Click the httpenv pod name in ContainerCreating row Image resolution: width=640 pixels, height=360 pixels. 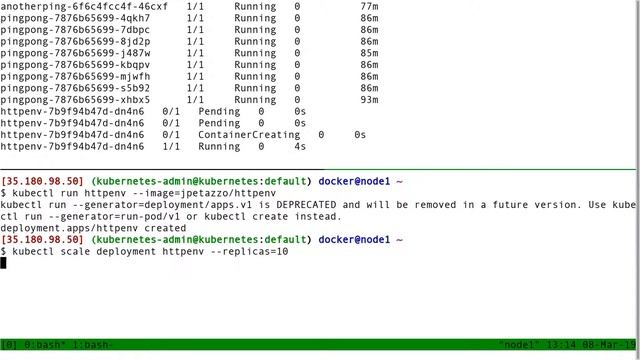pos(72,135)
